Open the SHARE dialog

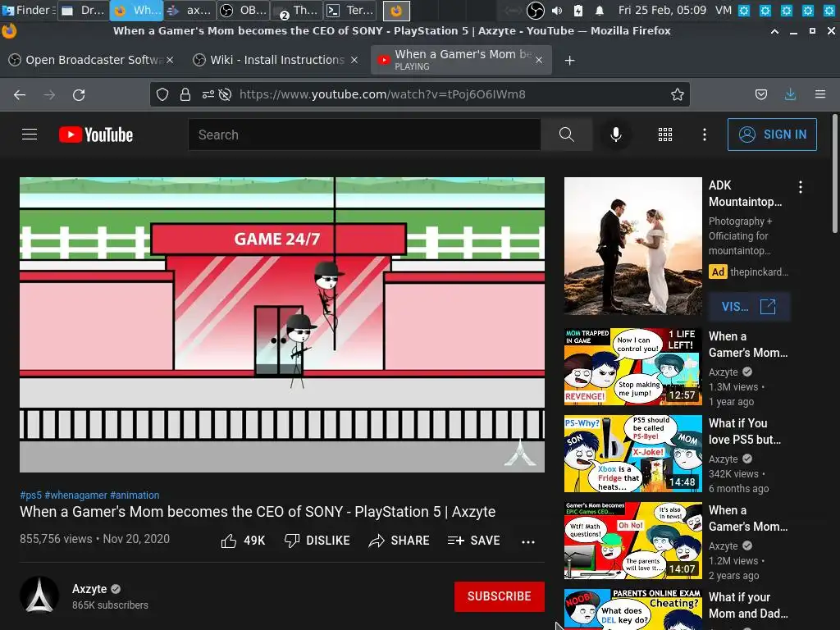pos(399,541)
